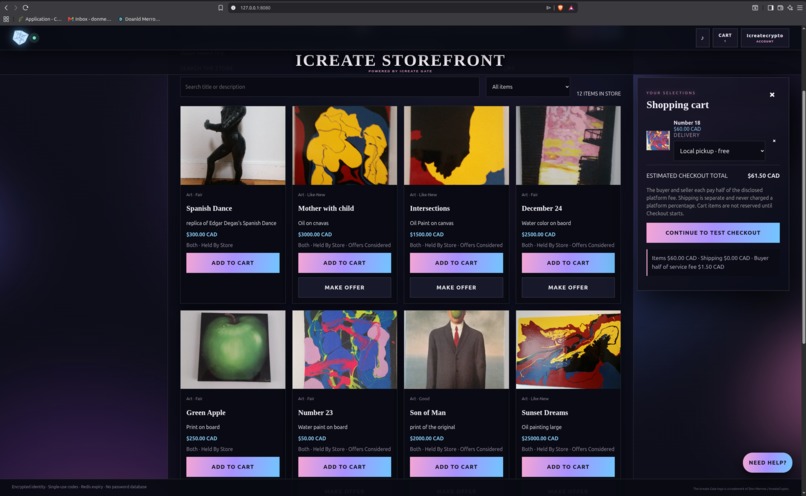Open the December 24 painting thumbnail

pos(568,145)
